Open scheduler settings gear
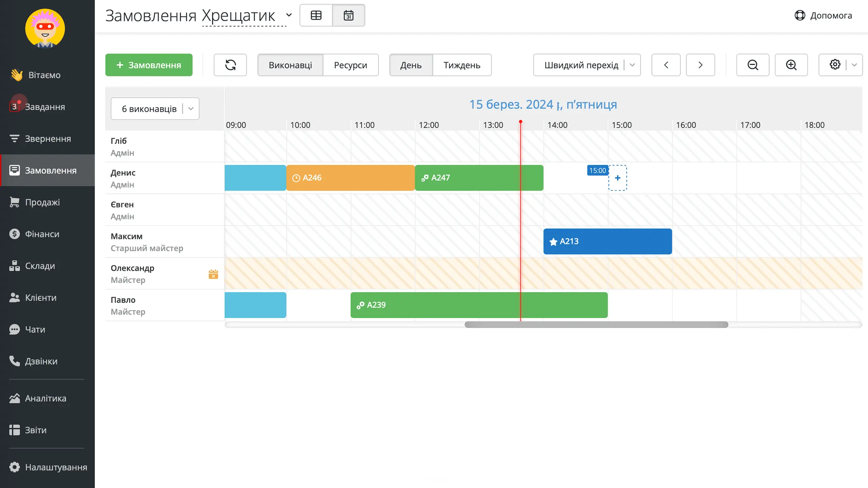Image resolution: width=868 pixels, height=488 pixels. [834, 64]
